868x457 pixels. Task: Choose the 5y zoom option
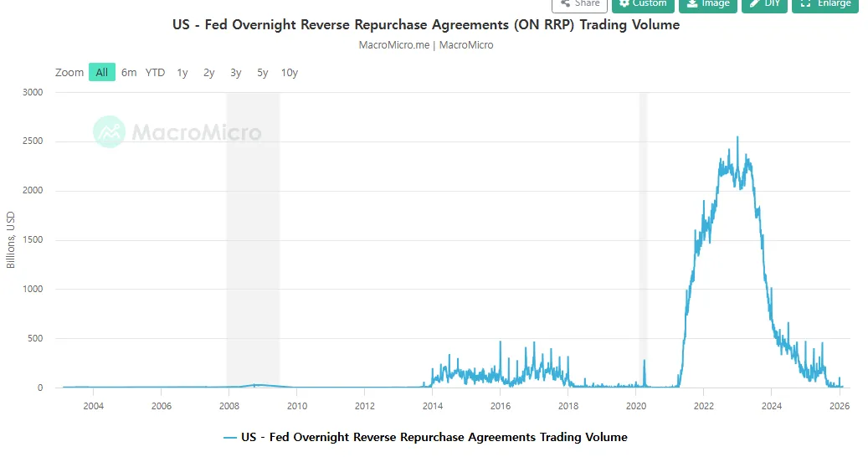coord(263,73)
